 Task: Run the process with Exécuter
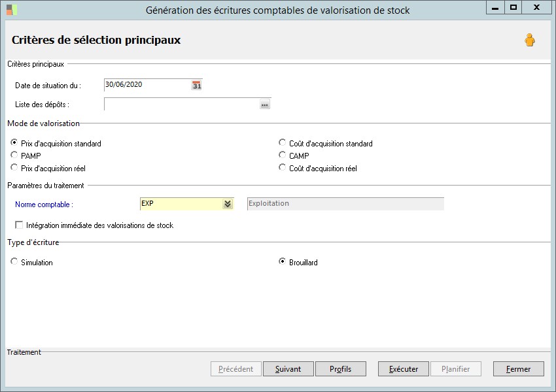(404, 369)
